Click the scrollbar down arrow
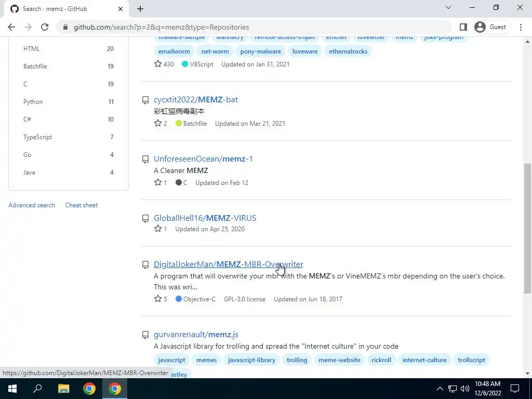Image resolution: width=532 pixels, height=399 pixels. click(x=528, y=374)
